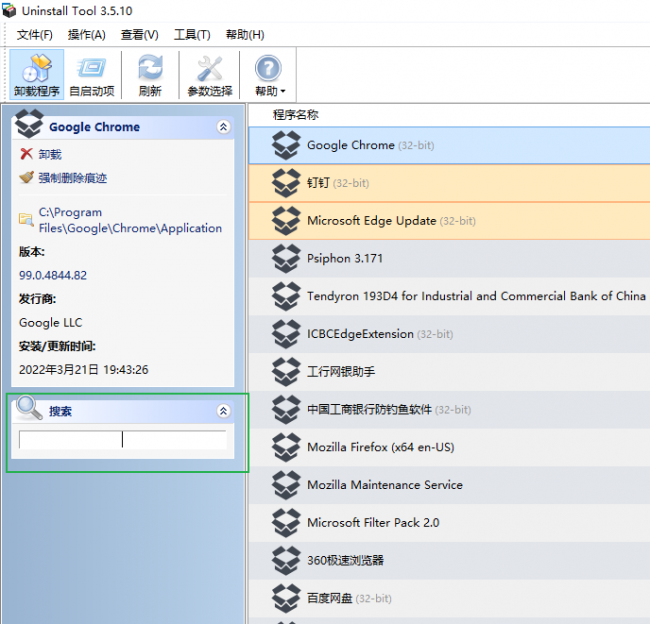Open the 工具(T) menu
650x624 pixels.
coord(192,35)
